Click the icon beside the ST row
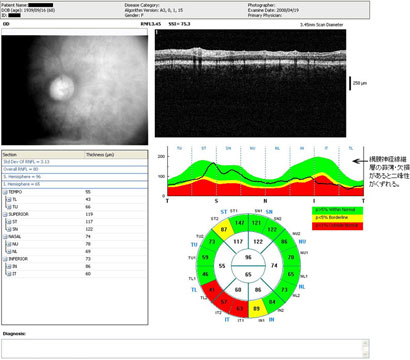The width and height of the screenshot is (410, 360). pyautogui.click(x=10, y=222)
